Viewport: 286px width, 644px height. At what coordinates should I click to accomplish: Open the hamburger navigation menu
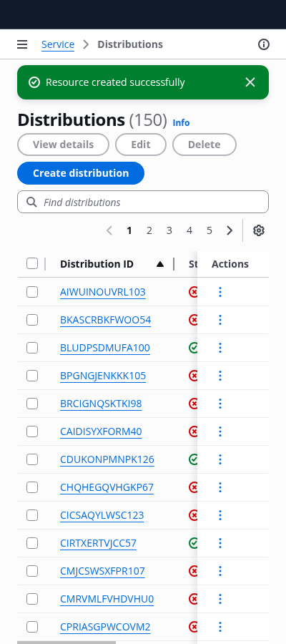22,44
